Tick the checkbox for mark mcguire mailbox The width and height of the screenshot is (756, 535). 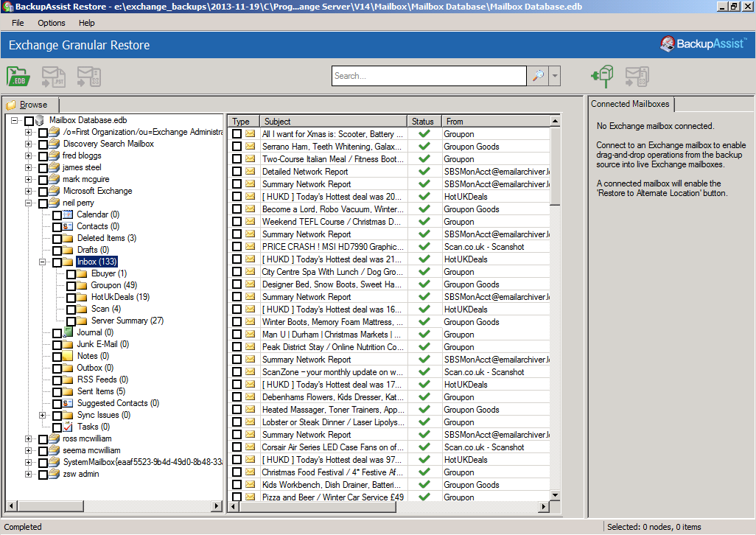(x=43, y=180)
